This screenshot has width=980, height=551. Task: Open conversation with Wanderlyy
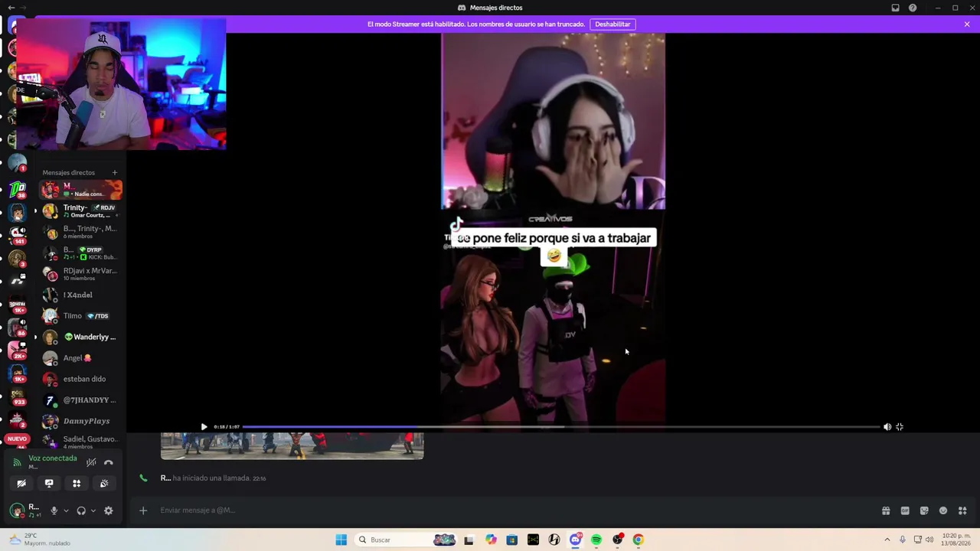[x=81, y=337]
